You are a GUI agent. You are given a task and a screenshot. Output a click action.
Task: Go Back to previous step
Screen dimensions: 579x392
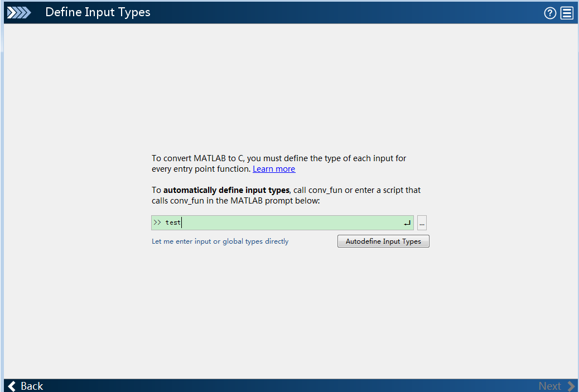(25, 386)
